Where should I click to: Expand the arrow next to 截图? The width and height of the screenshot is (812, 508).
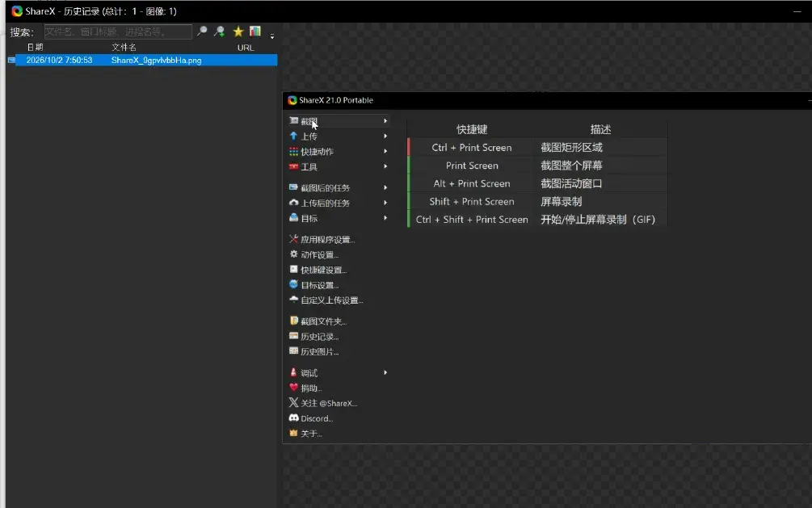pos(385,120)
